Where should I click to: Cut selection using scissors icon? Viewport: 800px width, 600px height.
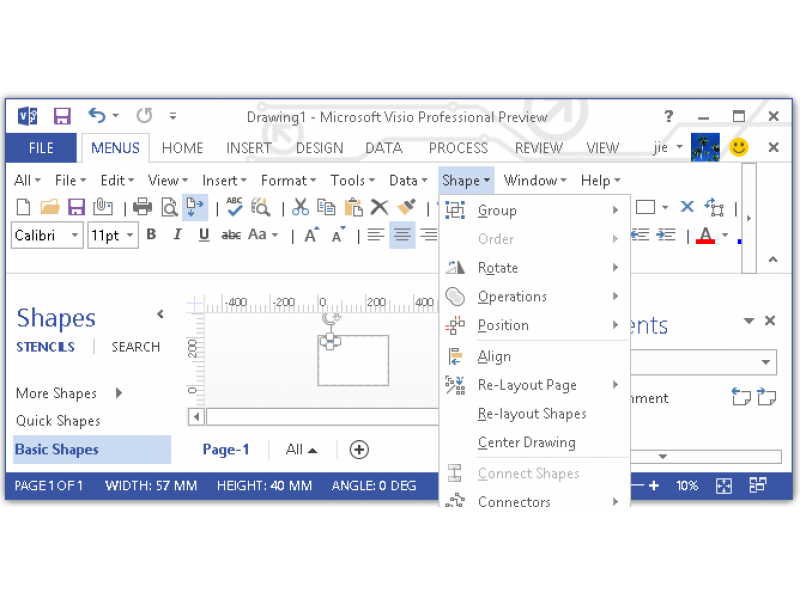pos(301,207)
